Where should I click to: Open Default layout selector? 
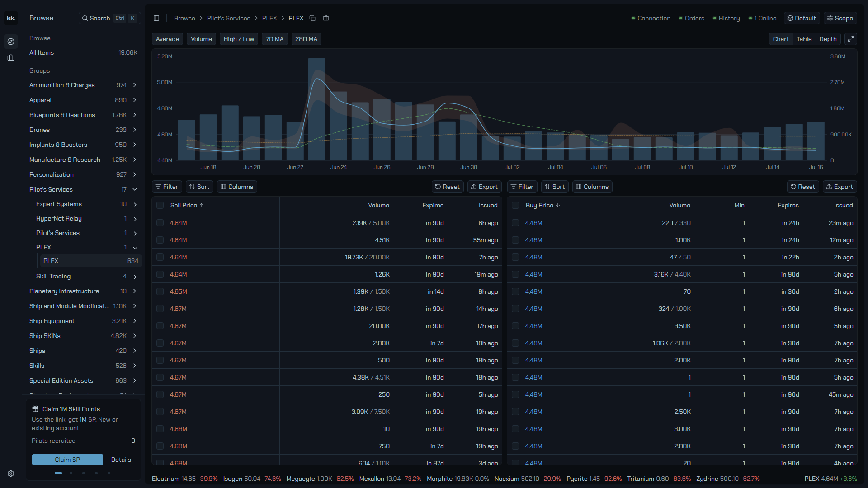click(x=802, y=18)
